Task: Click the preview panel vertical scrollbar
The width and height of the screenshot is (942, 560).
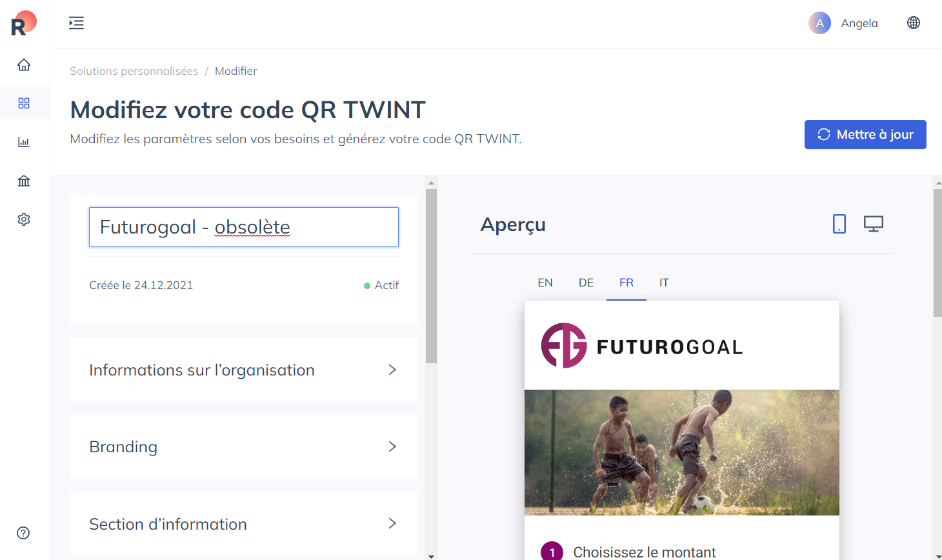Action: coord(937,253)
